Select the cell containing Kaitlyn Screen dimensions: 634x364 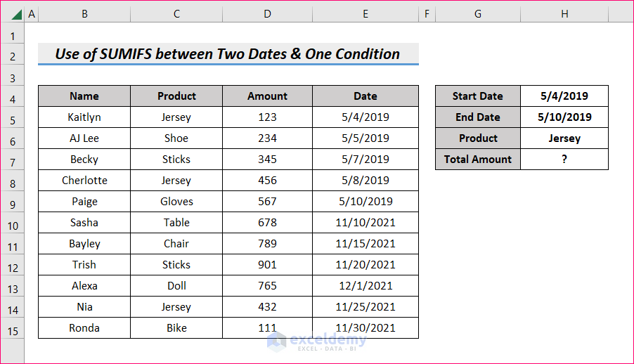tap(84, 117)
